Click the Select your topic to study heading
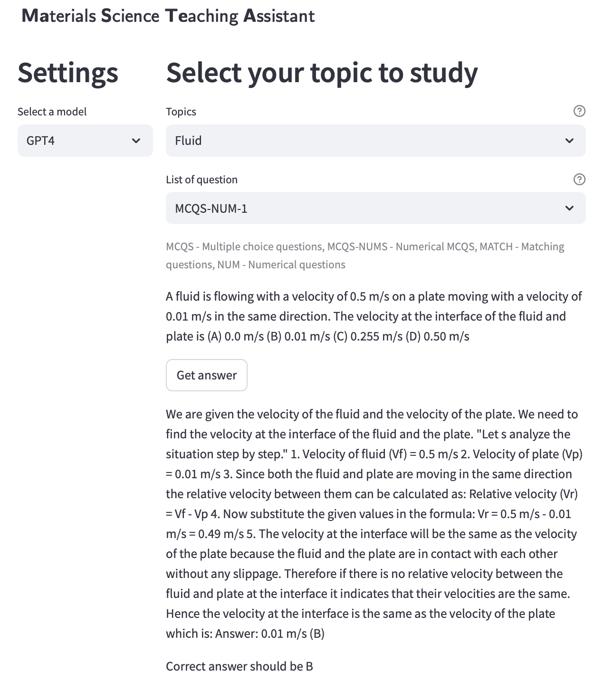 pyautogui.click(x=322, y=73)
